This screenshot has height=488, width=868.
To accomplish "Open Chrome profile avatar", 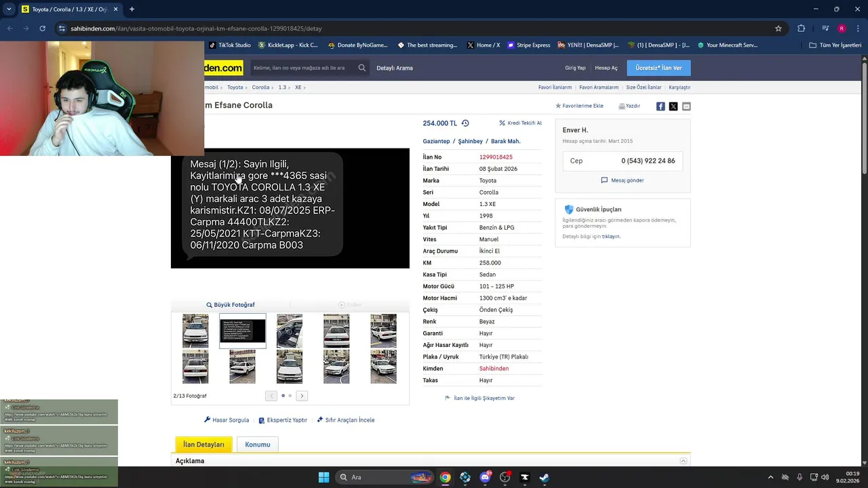I will point(842,28).
